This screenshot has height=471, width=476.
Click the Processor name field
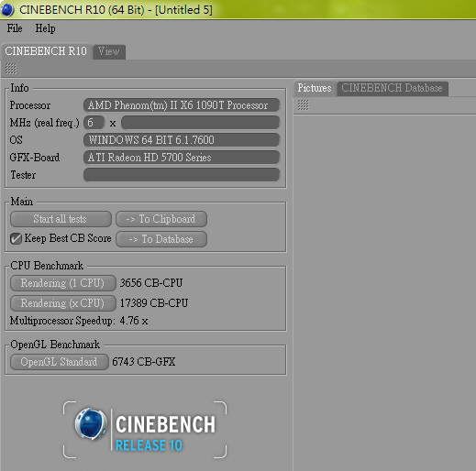[182, 105]
